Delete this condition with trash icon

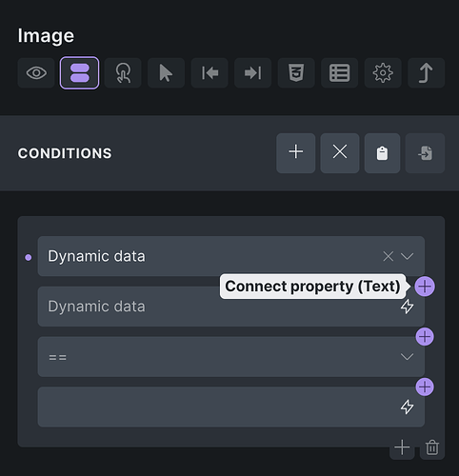(432, 447)
